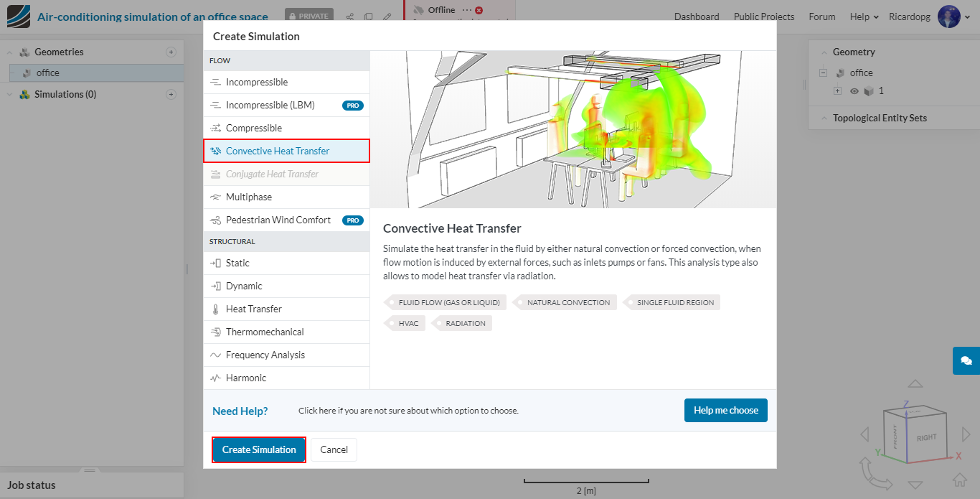Image resolution: width=980 pixels, height=499 pixels.
Task: Click the Need Help? link
Action: 240,411
